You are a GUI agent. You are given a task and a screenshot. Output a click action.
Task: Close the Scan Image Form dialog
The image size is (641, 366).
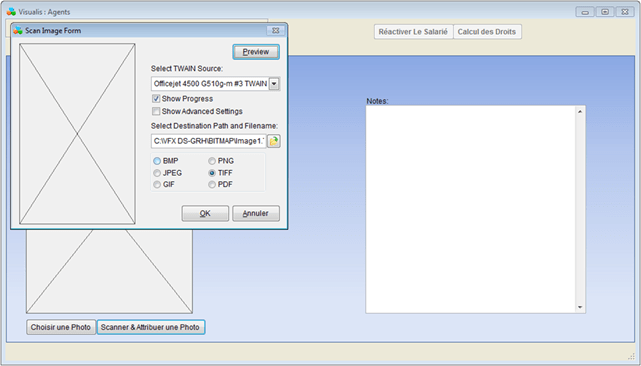coord(276,31)
